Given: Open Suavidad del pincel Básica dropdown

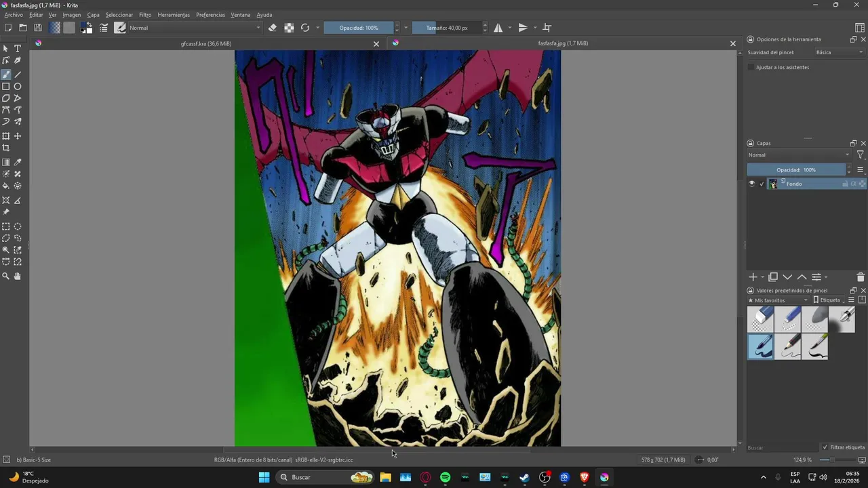Looking at the screenshot, I should tap(840, 52).
